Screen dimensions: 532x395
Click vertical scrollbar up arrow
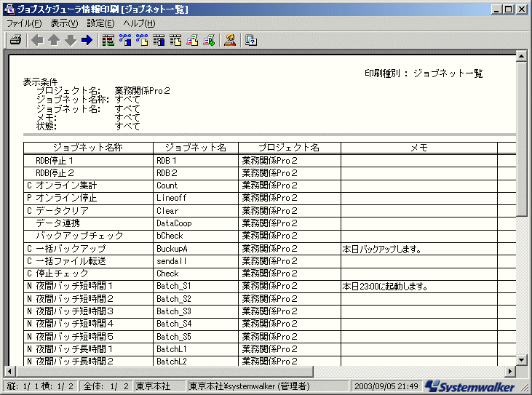522,56
